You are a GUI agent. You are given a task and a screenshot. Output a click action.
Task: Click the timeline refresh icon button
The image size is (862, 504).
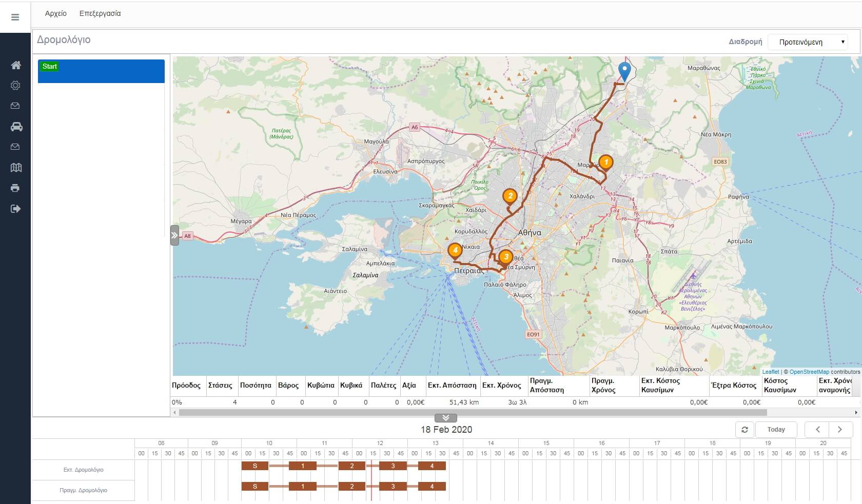[745, 430]
